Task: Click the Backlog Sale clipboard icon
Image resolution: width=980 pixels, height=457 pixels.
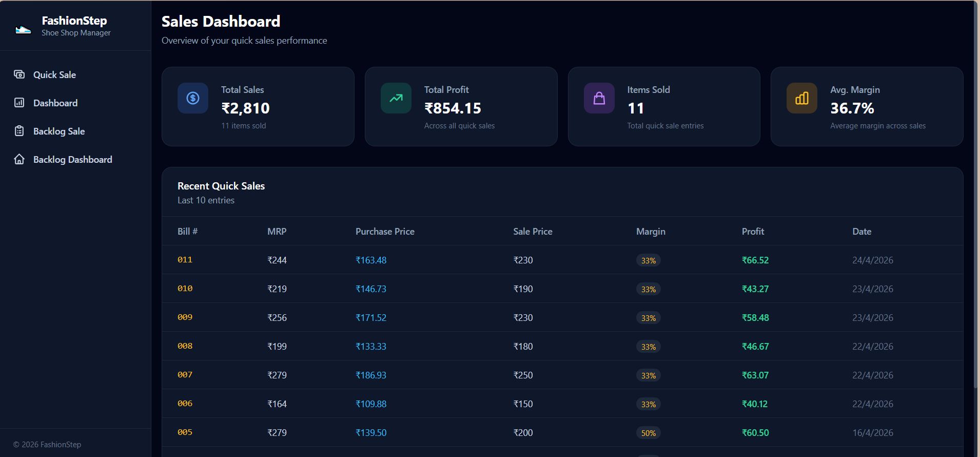Action: click(19, 131)
